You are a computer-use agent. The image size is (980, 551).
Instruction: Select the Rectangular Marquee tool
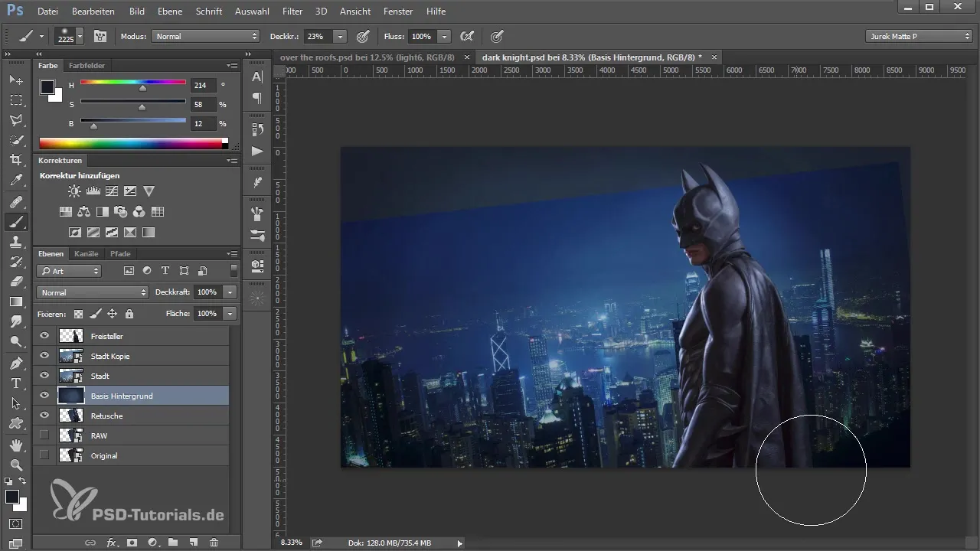point(16,100)
